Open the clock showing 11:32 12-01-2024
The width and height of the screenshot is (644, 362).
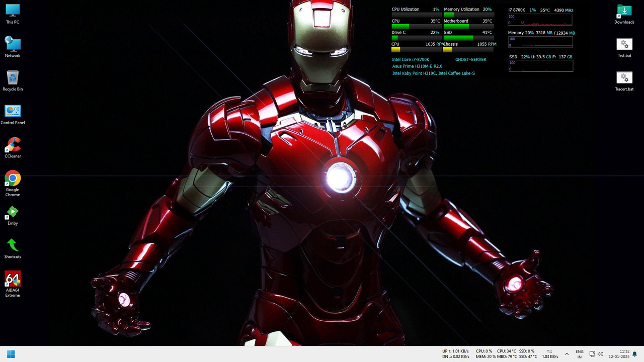tap(619, 354)
